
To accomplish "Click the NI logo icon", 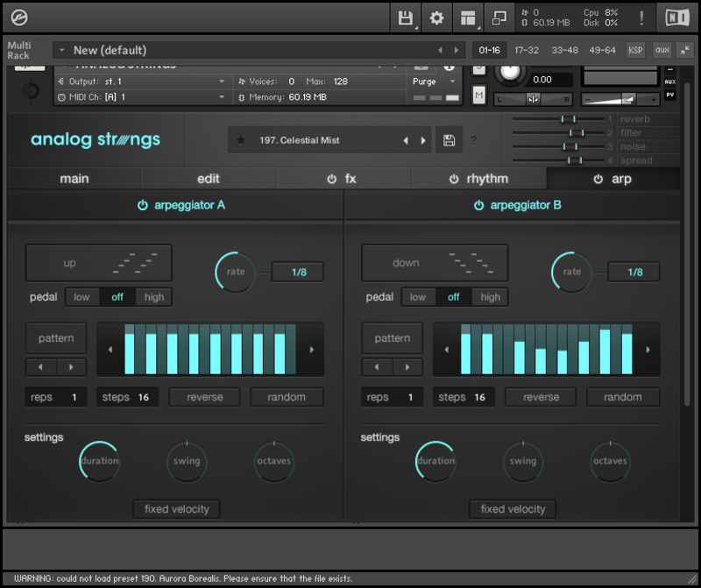I will tap(677, 18).
